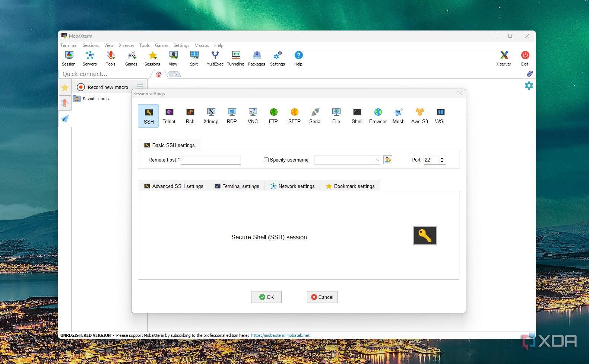This screenshot has height=364, width=589.
Task: Open the Macros menu
Action: (202, 45)
